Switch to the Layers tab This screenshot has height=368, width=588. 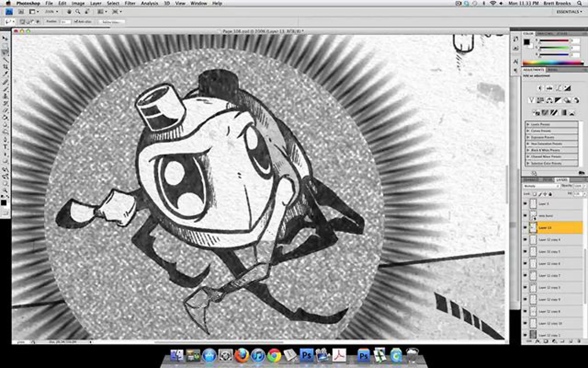coord(562,180)
